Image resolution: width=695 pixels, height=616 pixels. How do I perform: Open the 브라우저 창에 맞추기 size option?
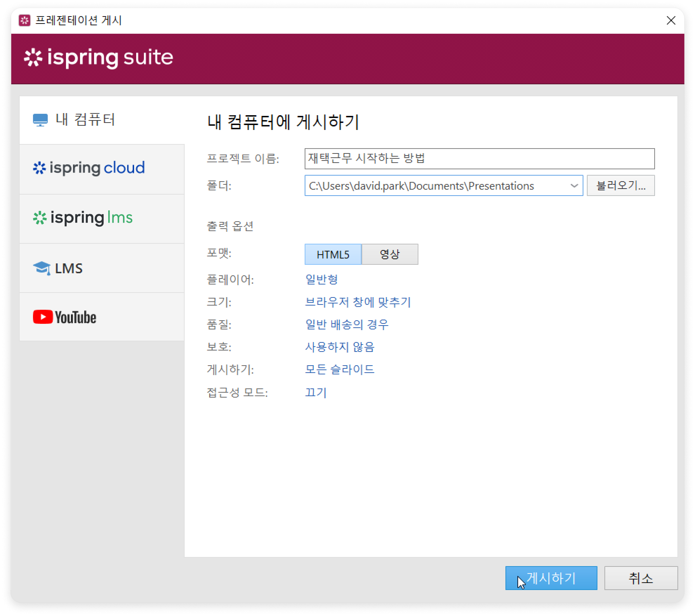(x=358, y=302)
